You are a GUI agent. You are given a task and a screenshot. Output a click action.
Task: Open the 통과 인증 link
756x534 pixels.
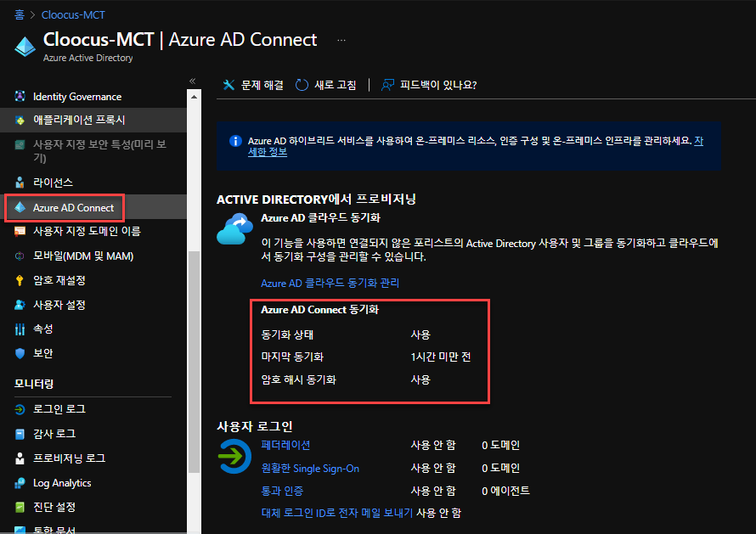tap(282, 491)
